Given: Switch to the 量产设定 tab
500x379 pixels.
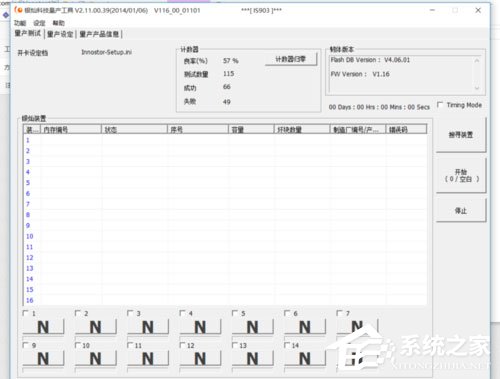Looking at the screenshot, I should tap(60, 34).
